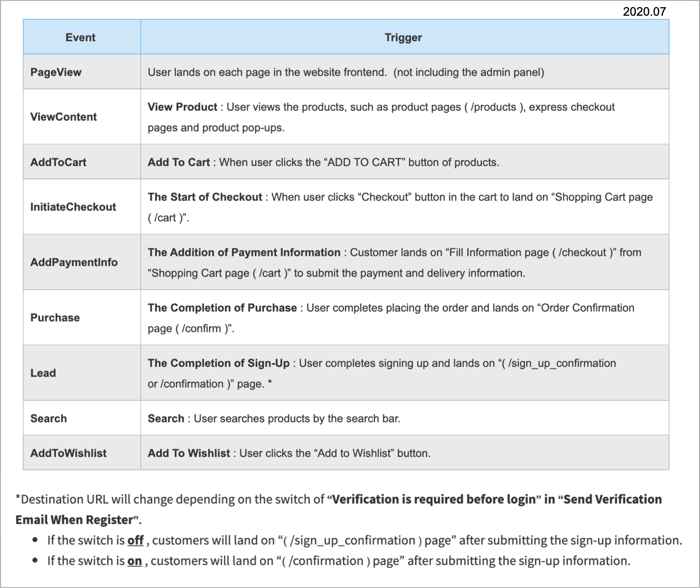Viewport: 700px width, 588px height.
Task: Select the PageView event cell
Action: tap(82, 72)
